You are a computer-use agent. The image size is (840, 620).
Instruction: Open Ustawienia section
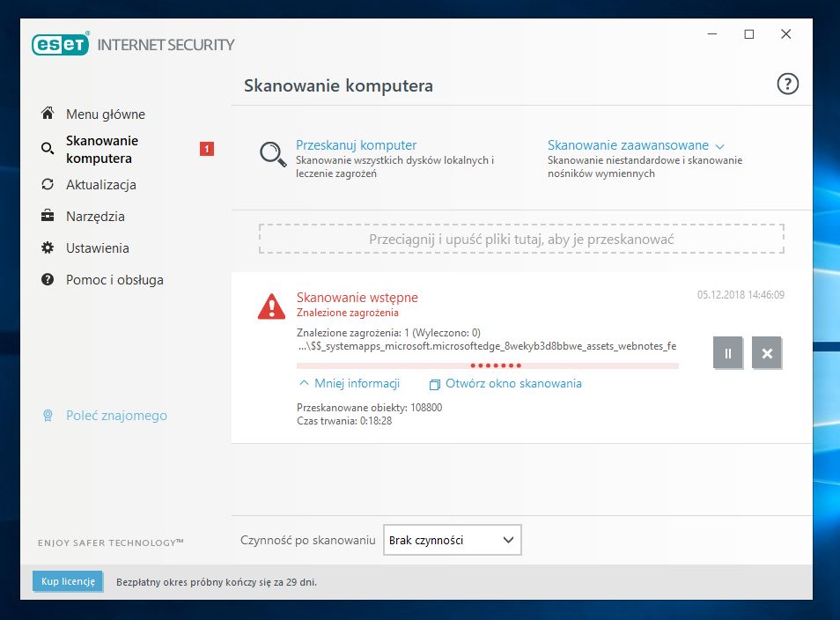pos(98,248)
